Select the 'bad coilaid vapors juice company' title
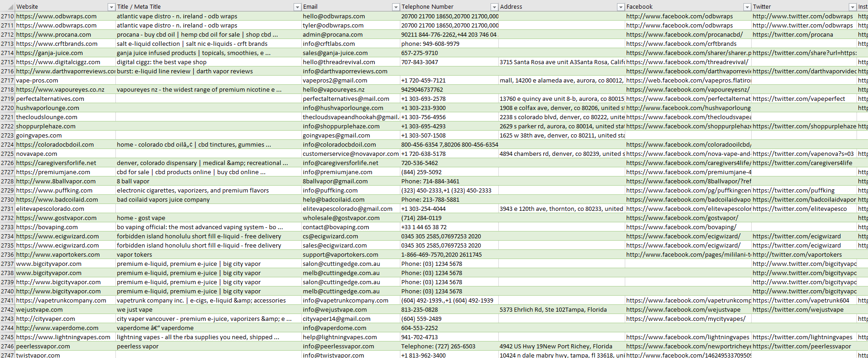Screen dimensions: 868x358 [x=208, y=199]
